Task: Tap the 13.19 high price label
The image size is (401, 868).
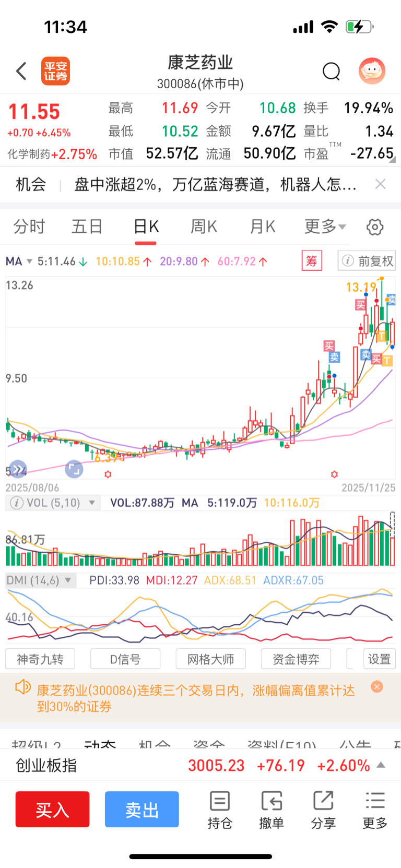Action: (361, 287)
